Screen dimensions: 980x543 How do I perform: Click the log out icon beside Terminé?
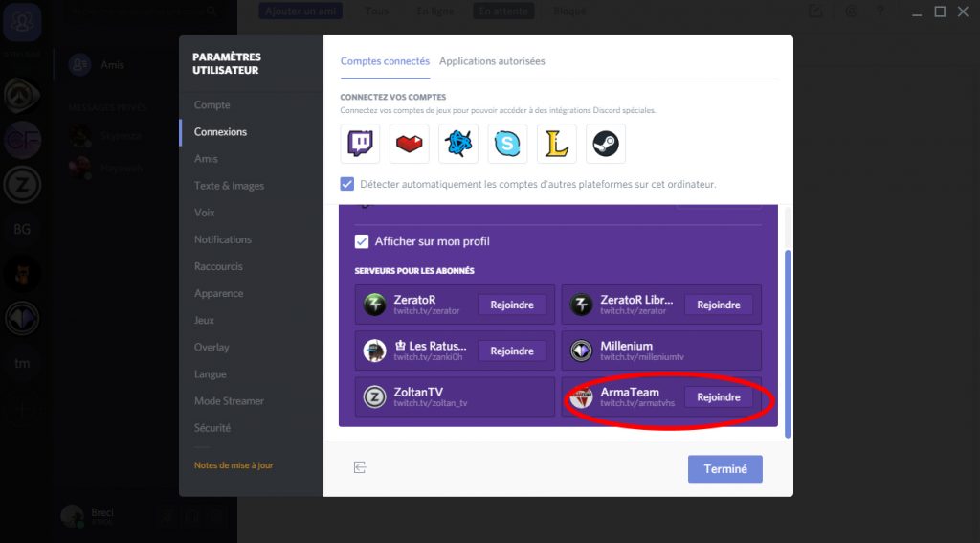coord(360,467)
